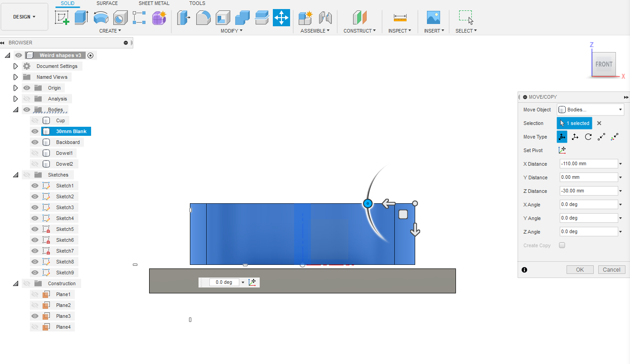Toggle visibility of Backboard body
This screenshot has height=364, width=630.
35,142
